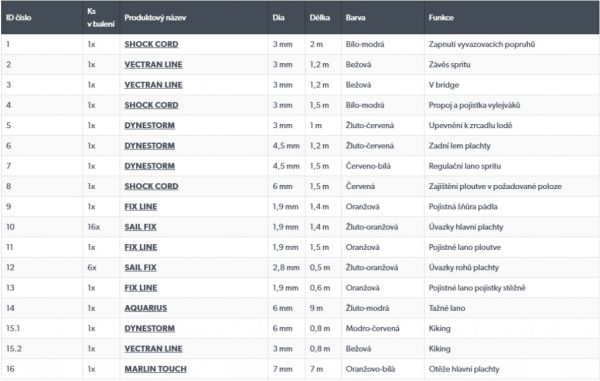This screenshot has width=600, height=381.
Task: Click the Produktový název column header
Action: (155, 18)
